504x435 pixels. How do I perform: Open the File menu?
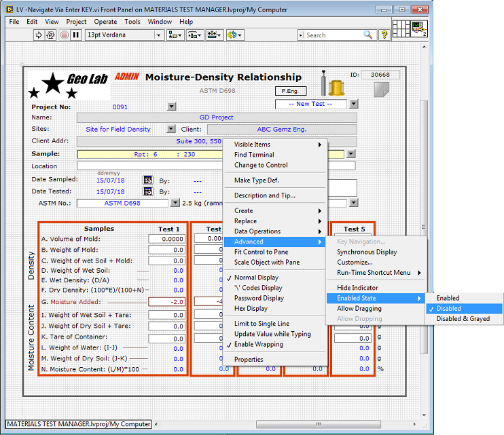pyautogui.click(x=14, y=22)
